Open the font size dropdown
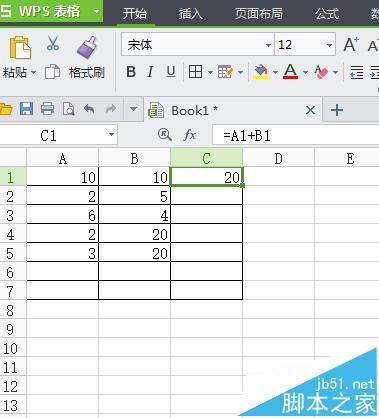The height and width of the screenshot is (418, 379). [x=329, y=45]
